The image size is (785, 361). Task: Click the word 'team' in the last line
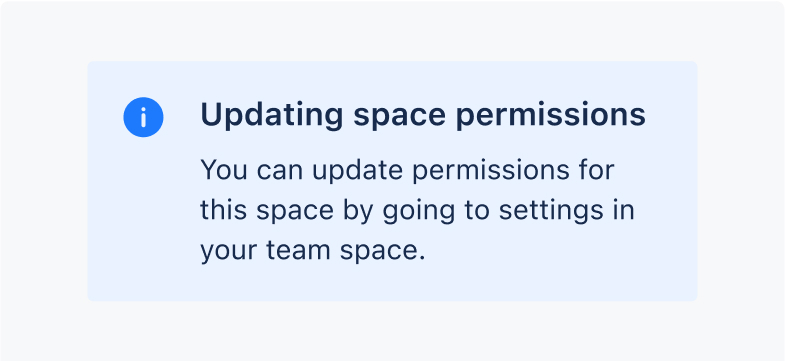[x=298, y=251]
